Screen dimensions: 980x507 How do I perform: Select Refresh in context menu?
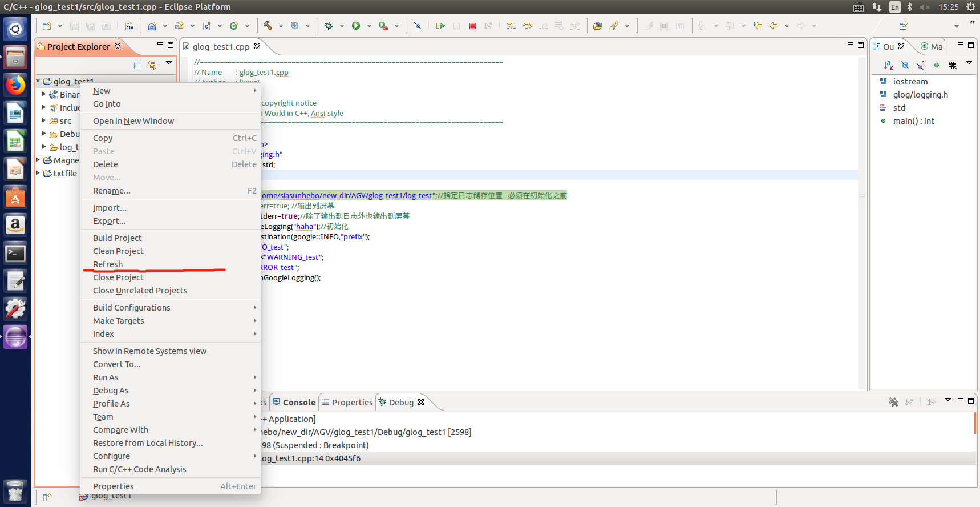(171, 264)
